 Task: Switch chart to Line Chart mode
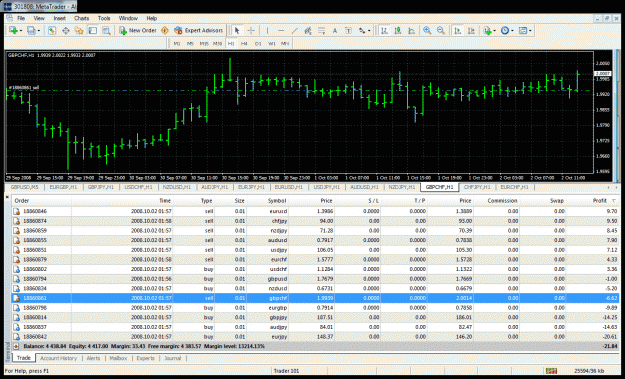coord(411,30)
